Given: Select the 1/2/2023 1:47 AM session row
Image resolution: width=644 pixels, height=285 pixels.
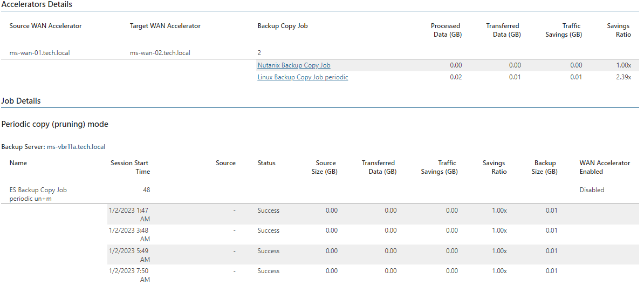Looking at the screenshot, I should coord(374,214).
